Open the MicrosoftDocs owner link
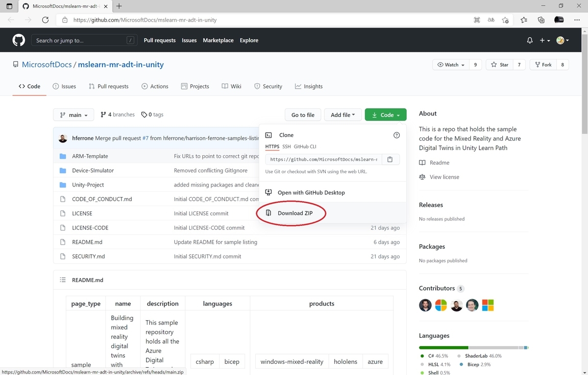 pos(47,64)
